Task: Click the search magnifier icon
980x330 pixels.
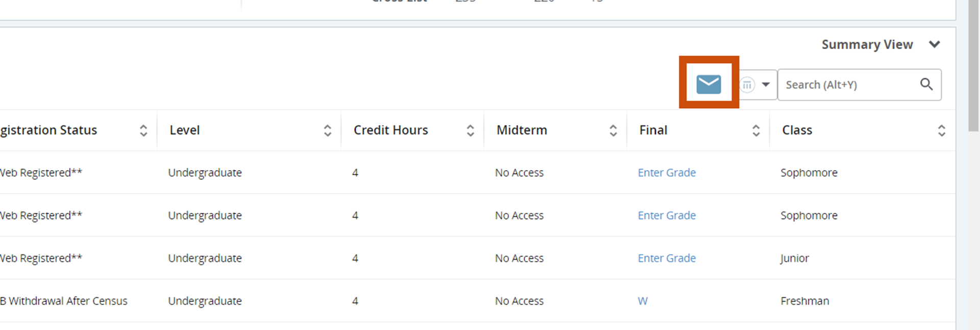Action: [x=926, y=84]
